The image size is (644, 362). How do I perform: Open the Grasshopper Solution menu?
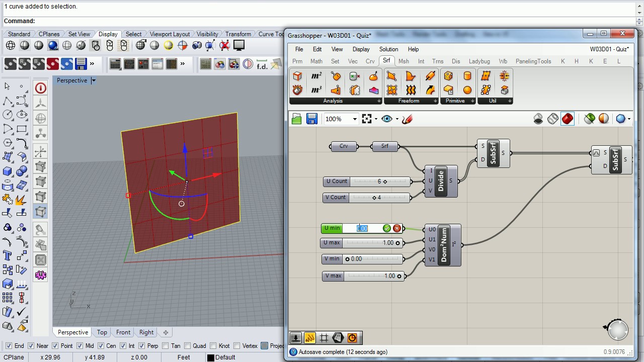(388, 49)
